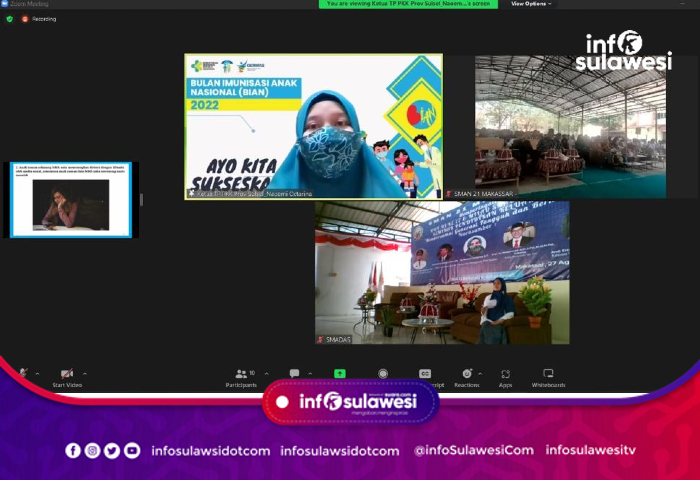Click the Instagram icon in the bottom banner
This screenshot has width=700, height=480.
pos(92,451)
